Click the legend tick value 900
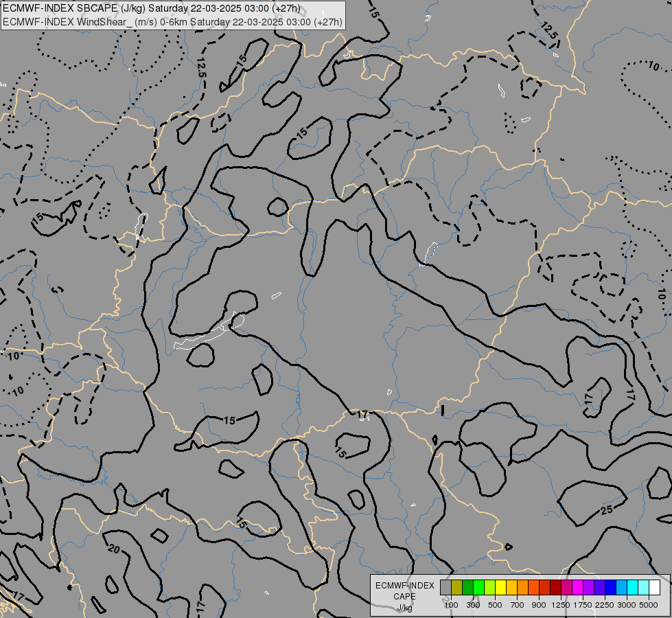 coord(539,605)
